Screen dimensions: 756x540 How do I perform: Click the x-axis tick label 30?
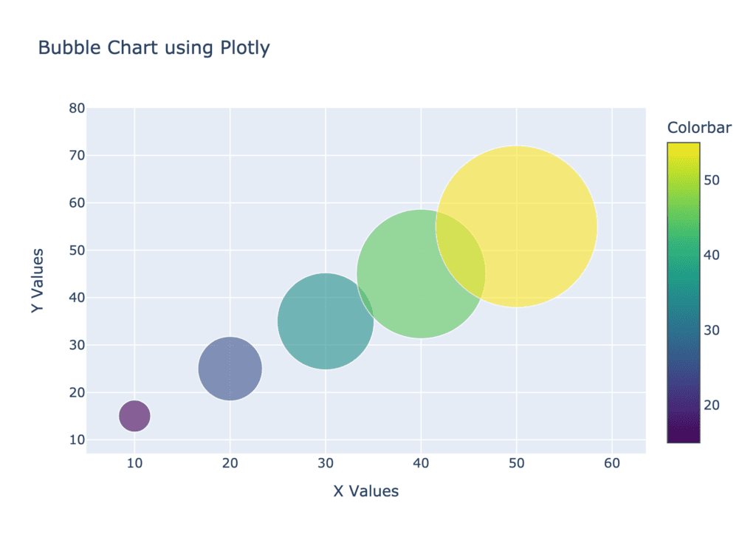[x=326, y=463]
